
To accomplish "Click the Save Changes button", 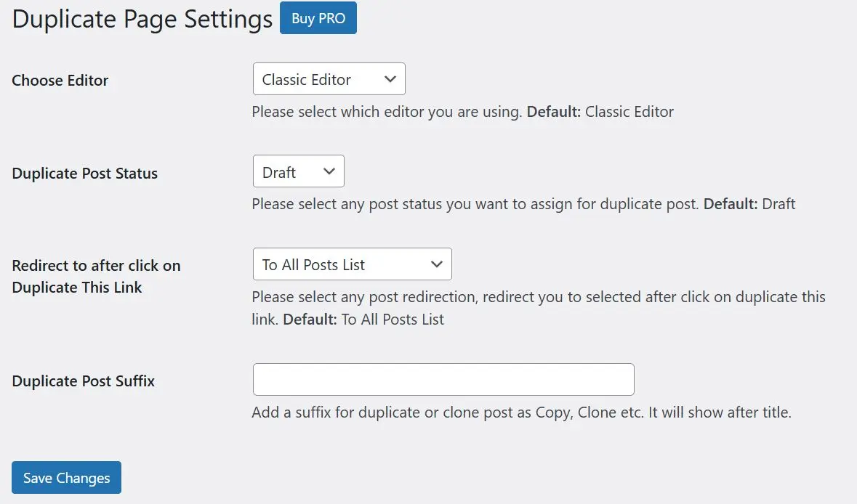I will pyautogui.click(x=66, y=477).
